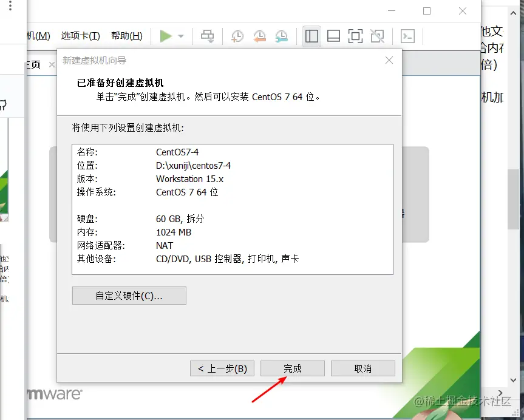Close the VMware Workstation window
The image size is (524, 420).
click(x=463, y=11)
